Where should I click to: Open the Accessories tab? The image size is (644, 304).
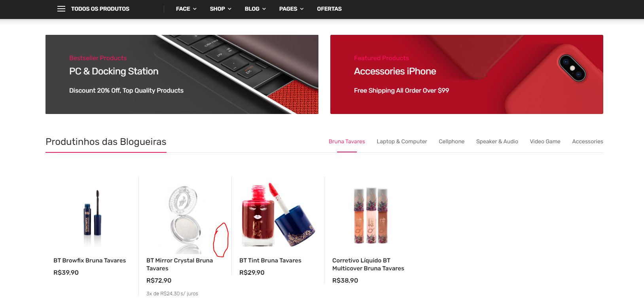587,141
